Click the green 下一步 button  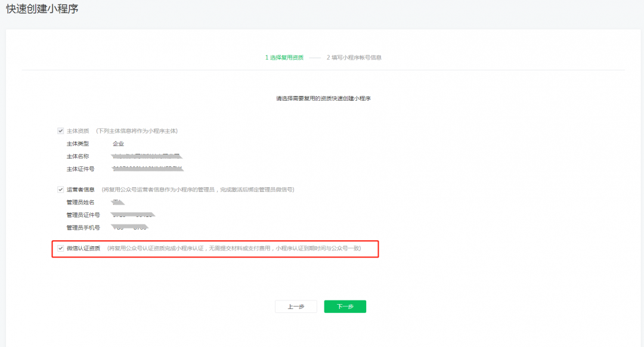pos(345,306)
